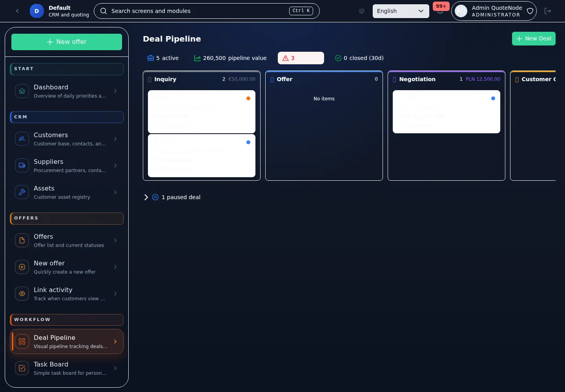Expand the Customers chevron
This screenshot has height=392, width=565.
115,139
